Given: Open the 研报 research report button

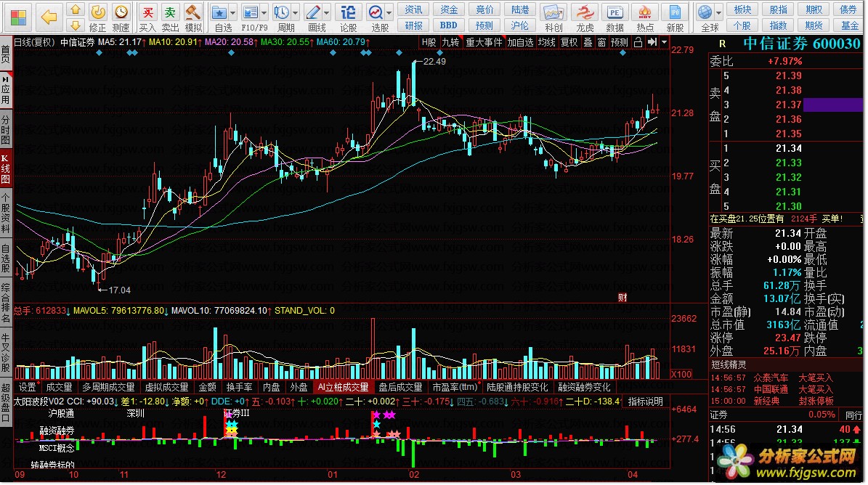Looking at the screenshot, I should pyautogui.click(x=413, y=25).
